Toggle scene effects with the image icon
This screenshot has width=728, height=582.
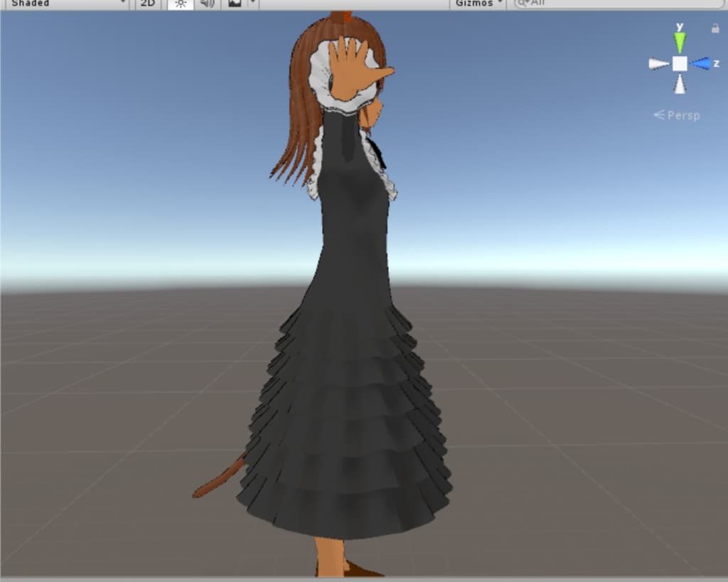pos(235,4)
